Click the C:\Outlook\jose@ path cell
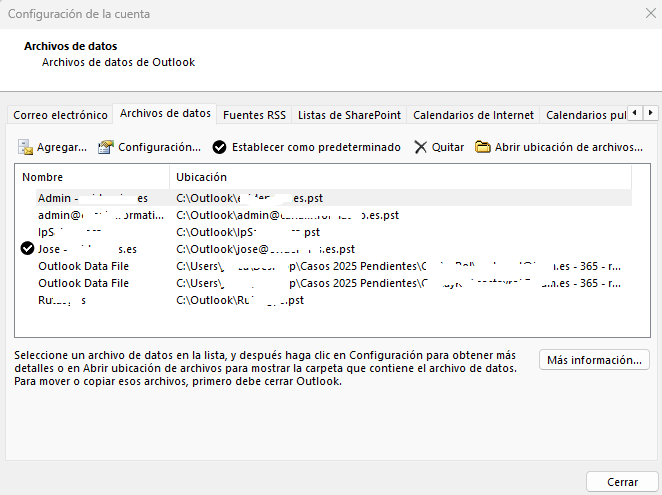 [x=266, y=249]
